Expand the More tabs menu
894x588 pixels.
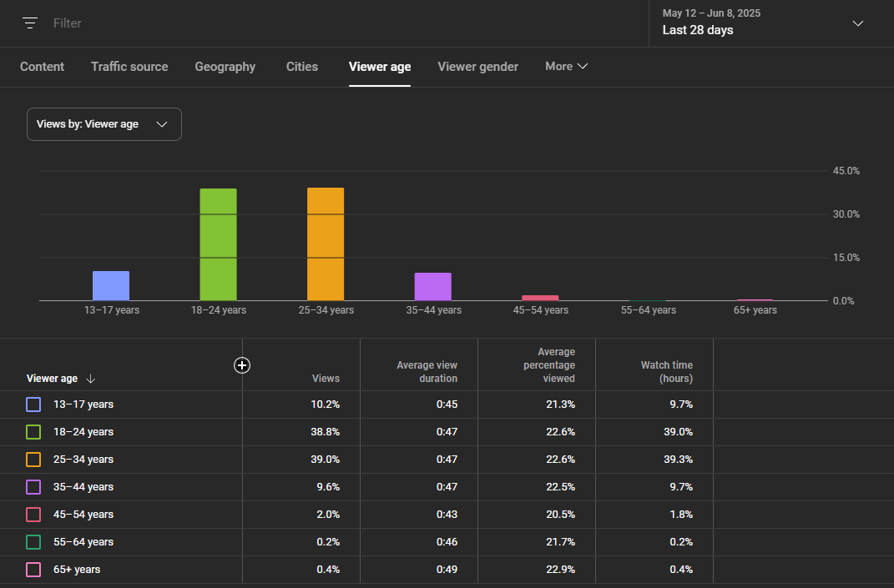[x=566, y=66]
